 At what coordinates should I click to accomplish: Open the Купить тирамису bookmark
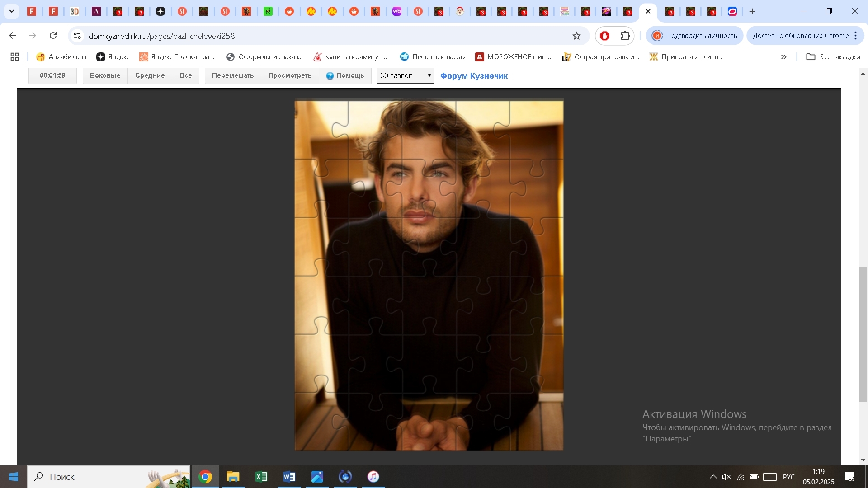tap(351, 56)
